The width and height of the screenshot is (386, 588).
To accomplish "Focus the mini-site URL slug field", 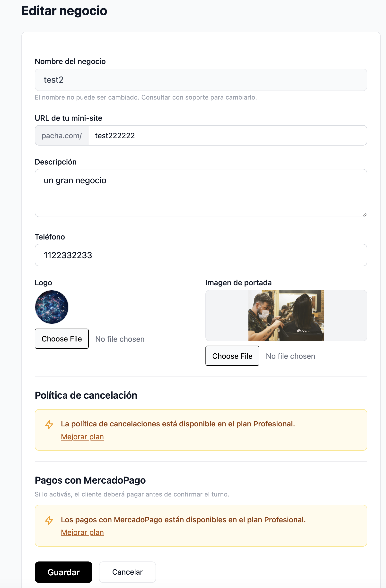I will 228,135.
